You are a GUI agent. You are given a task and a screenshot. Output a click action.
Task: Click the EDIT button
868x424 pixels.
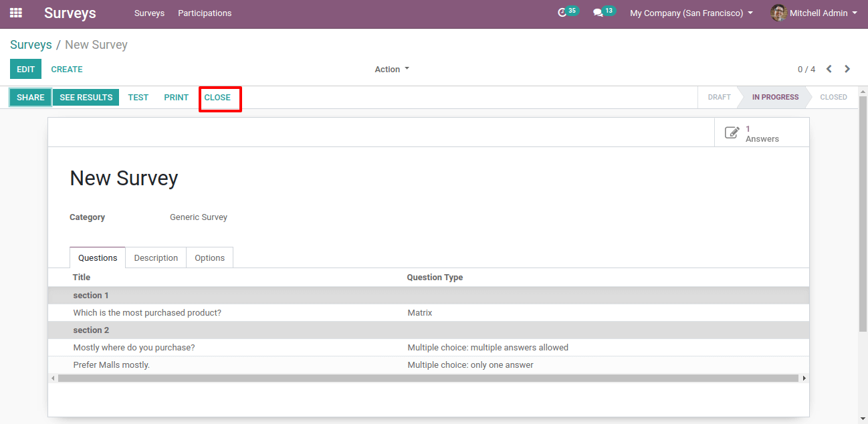coord(25,69)
